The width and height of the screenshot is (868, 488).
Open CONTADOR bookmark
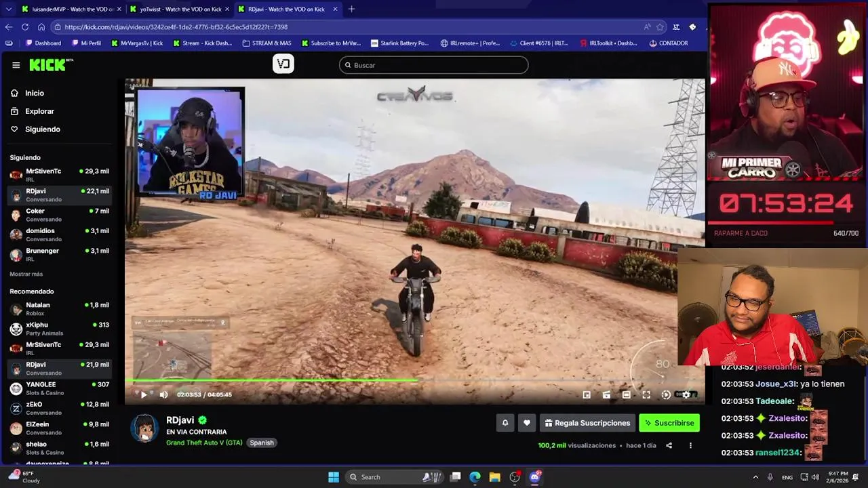668,43
